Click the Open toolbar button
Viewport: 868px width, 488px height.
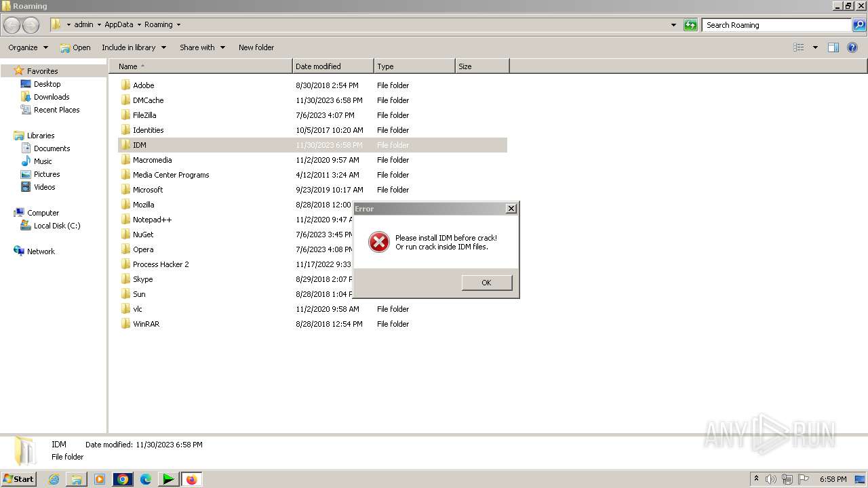coord(75,47)
